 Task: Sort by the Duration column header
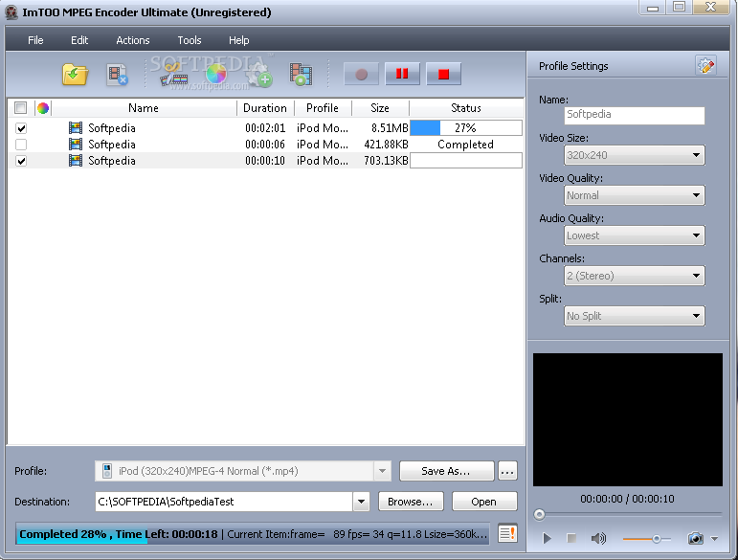click(265, 108)
